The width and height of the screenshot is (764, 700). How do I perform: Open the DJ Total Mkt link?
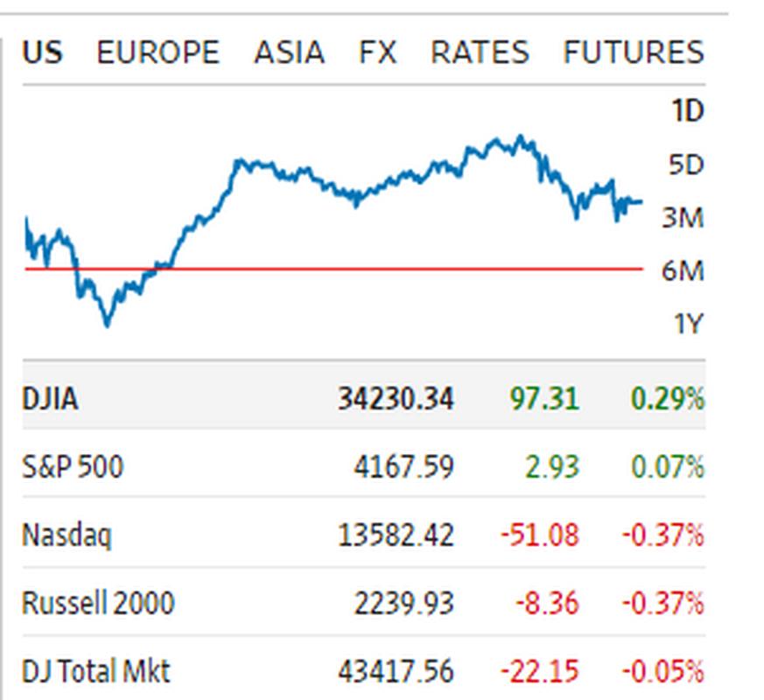pos(96,671)
